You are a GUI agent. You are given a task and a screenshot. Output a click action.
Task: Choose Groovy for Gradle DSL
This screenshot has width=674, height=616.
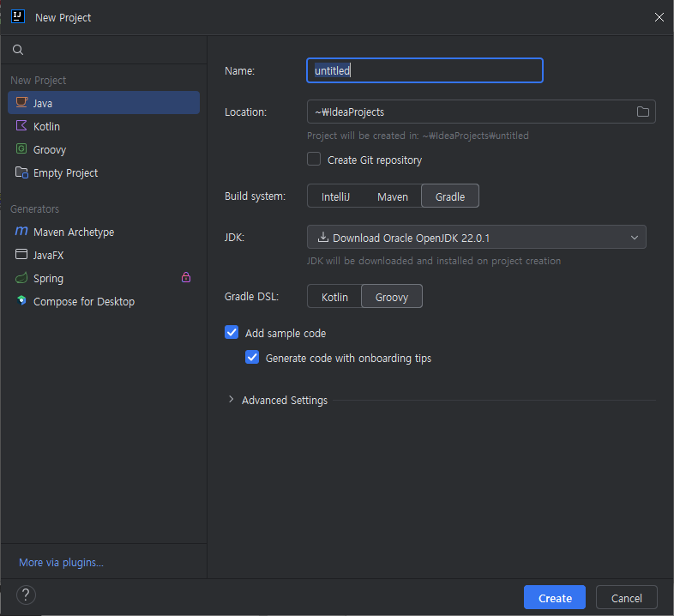[x=392, y=296]
